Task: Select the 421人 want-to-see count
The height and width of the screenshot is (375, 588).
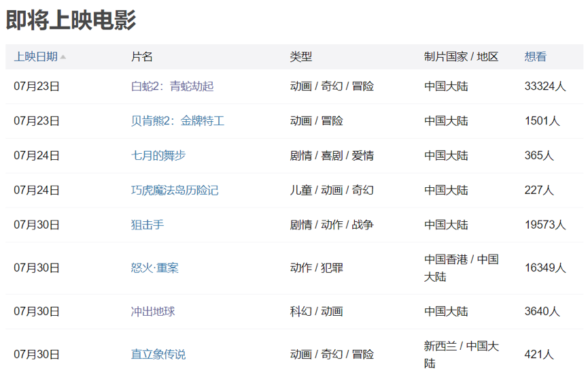Action: coord(539,355)
